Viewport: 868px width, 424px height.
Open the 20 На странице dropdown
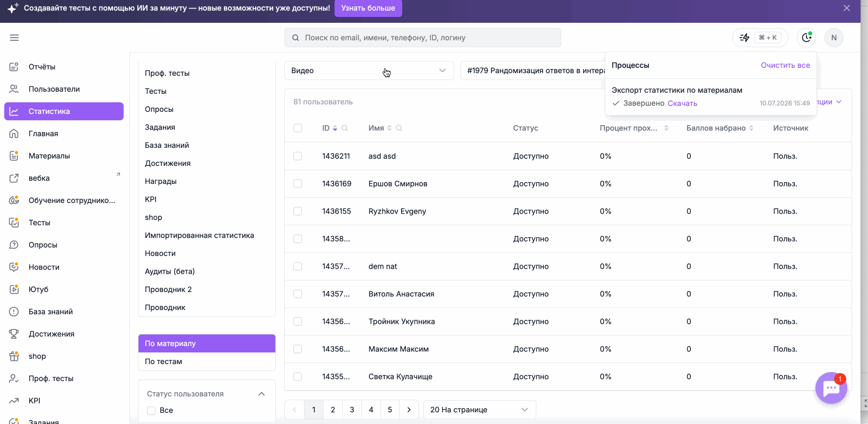pos(480,410)
